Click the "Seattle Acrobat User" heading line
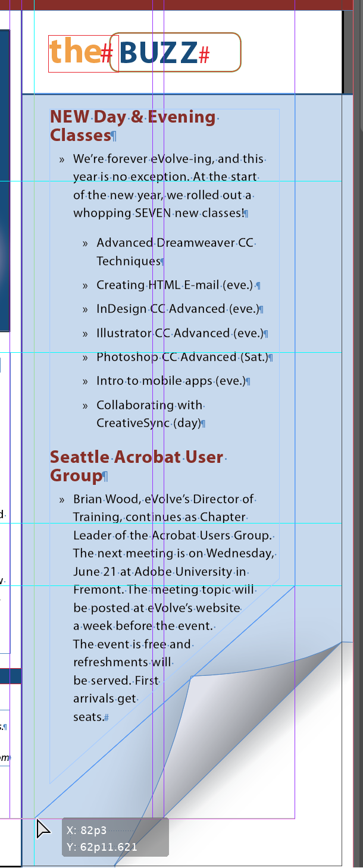Viewport: 363px width, 868px height. tap(136, 457)
